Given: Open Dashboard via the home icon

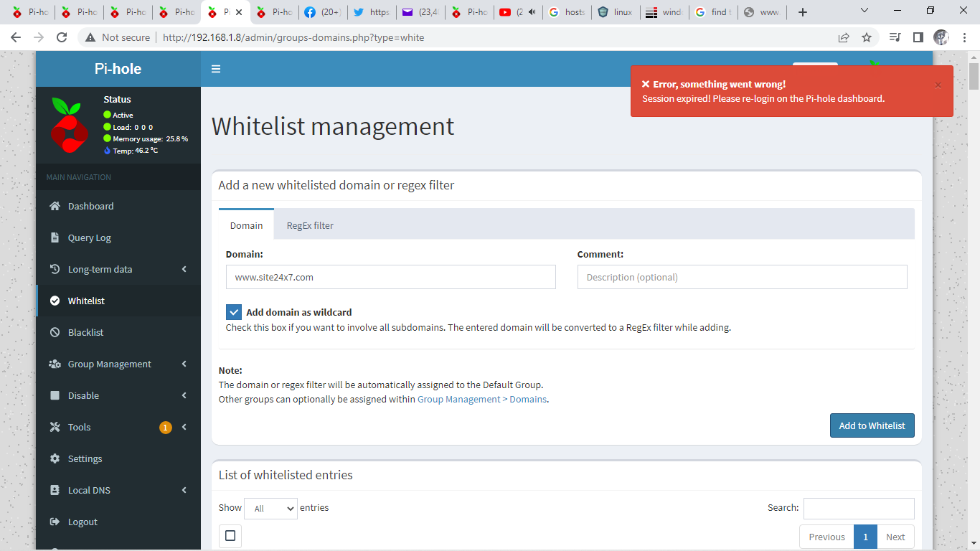Looking at the screenshot, I should click(54, 206).
